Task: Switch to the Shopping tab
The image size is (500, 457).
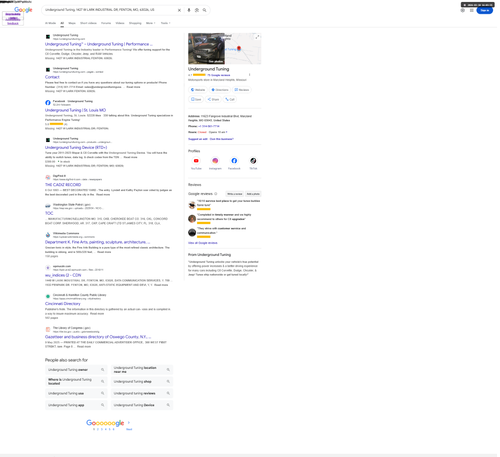Action: click(135, 23)
